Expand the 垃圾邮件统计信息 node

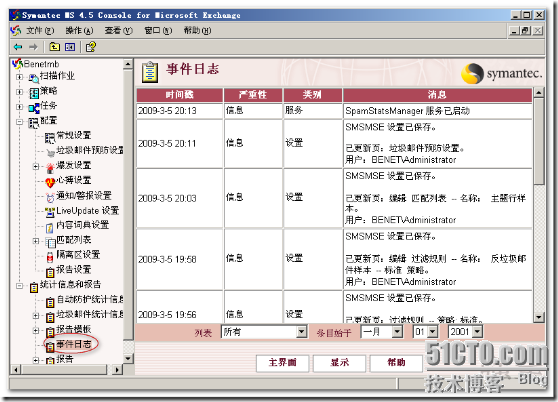click(36, 316)
